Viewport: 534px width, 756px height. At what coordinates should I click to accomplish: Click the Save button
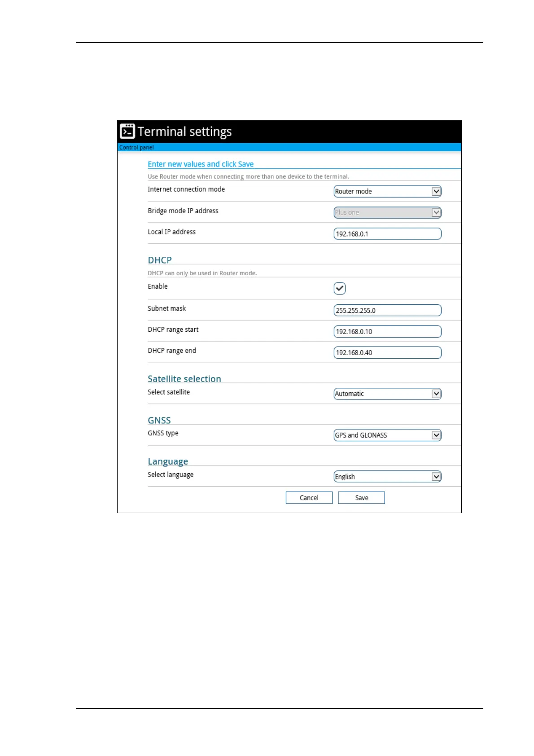click(x=361, y=497)
